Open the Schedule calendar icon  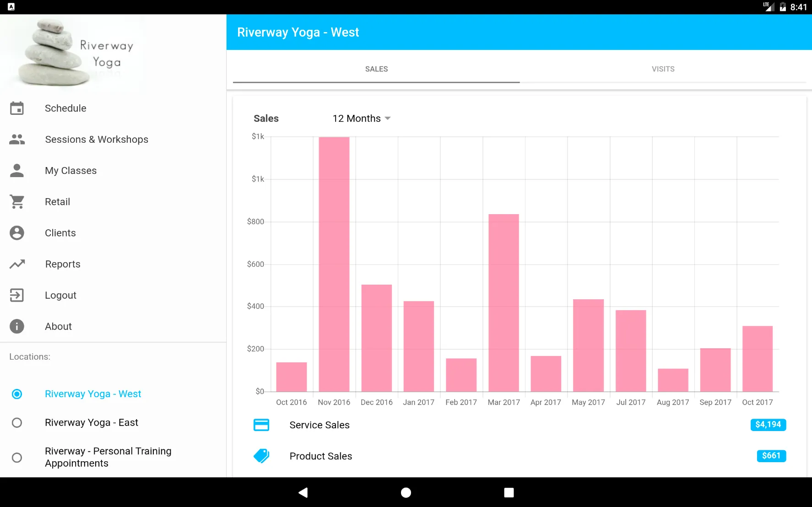pos(17,108)
